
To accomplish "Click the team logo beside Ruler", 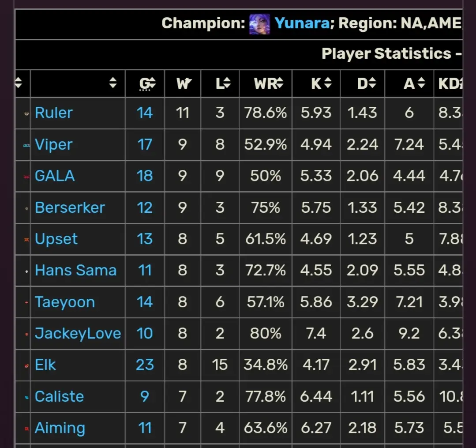I will coord(27,113).
